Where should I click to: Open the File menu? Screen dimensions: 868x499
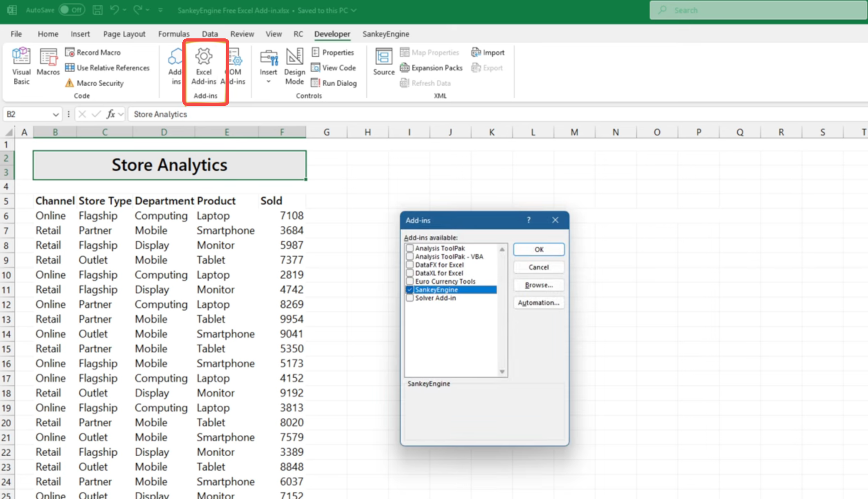16,34
